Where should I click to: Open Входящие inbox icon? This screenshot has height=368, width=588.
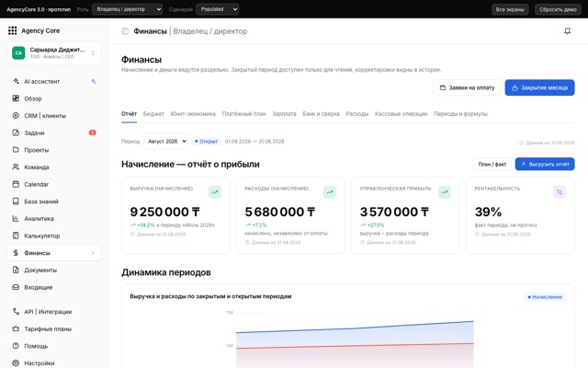[16, 287]
